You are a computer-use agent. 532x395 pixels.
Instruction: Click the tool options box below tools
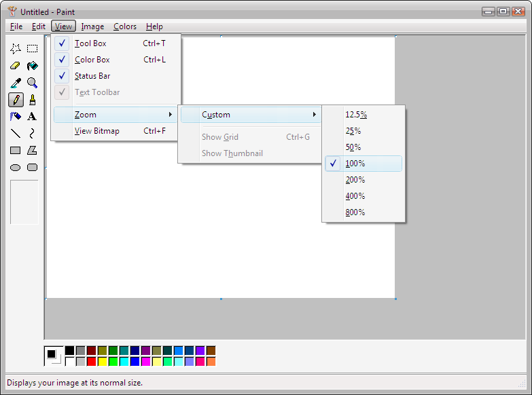24,202
